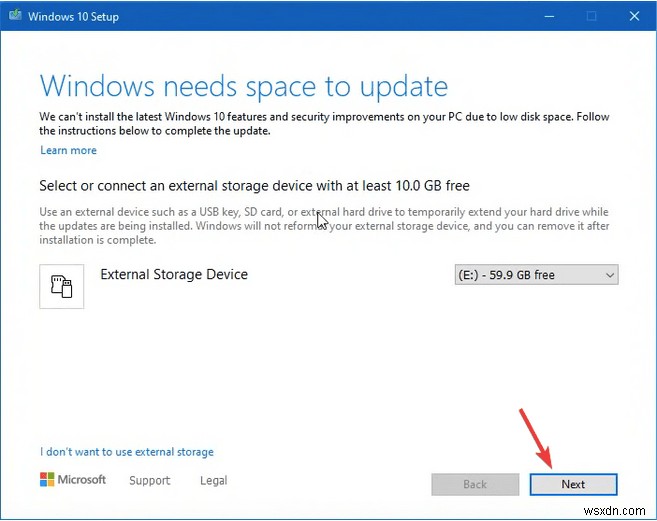Open the Legal link

(214, 480)
